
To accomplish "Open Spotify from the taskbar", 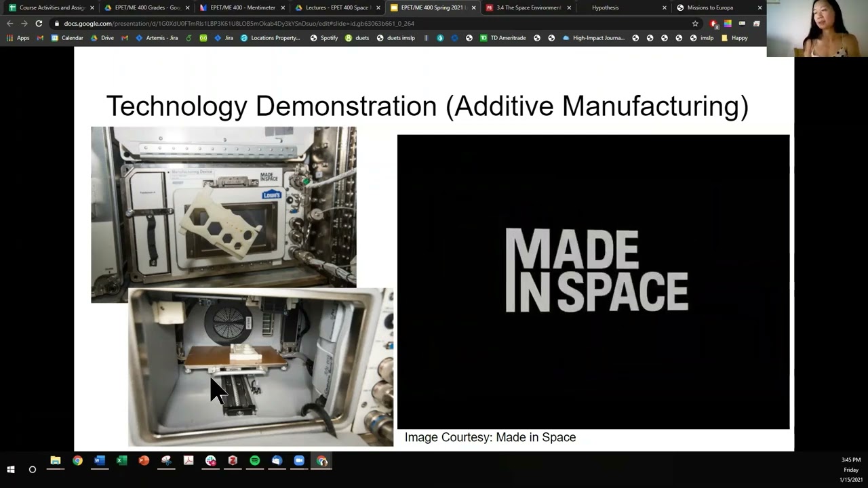I will click(255, 461).
